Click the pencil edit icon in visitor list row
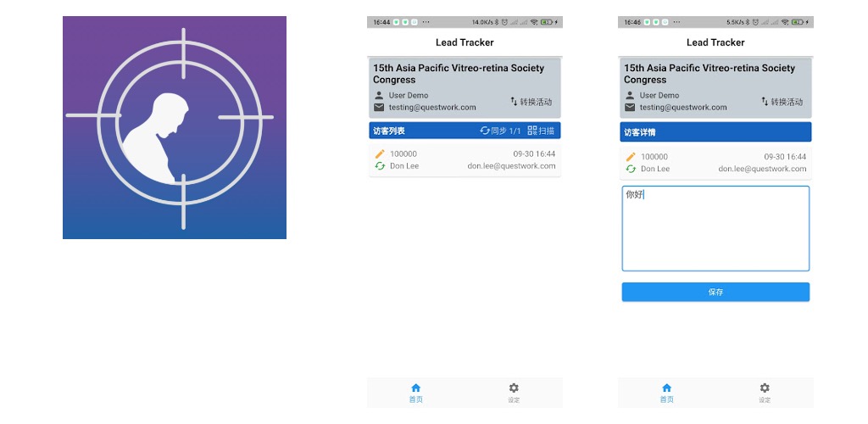Image resolution: width=868 pixels, height=424 pixels. (380, 153)
